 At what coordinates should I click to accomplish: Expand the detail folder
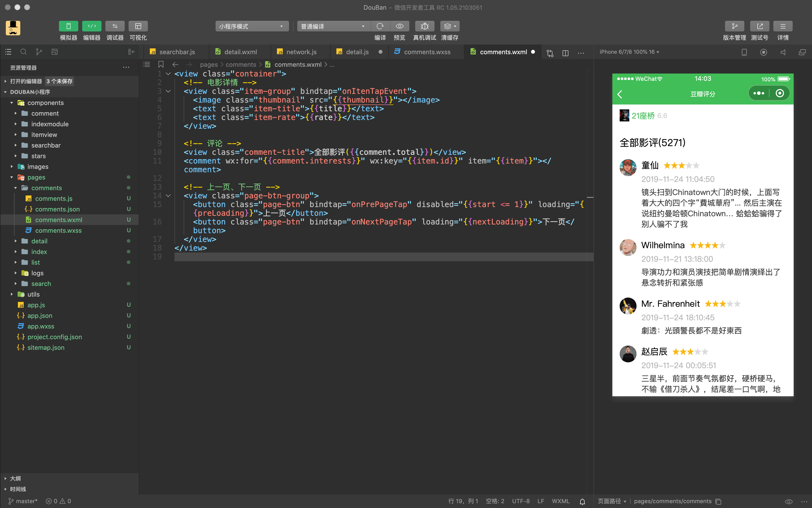click(69, 241)
